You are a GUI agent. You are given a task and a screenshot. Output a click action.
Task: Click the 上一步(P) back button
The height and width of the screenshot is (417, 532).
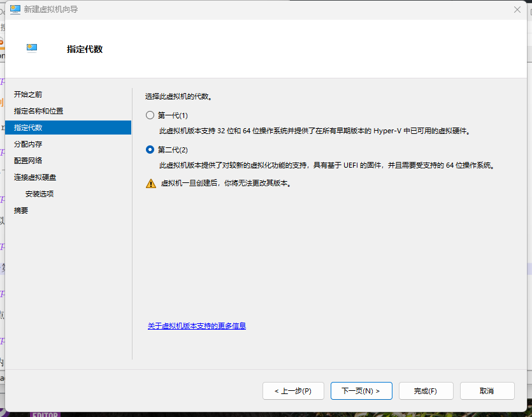click(x=293, y=391)
